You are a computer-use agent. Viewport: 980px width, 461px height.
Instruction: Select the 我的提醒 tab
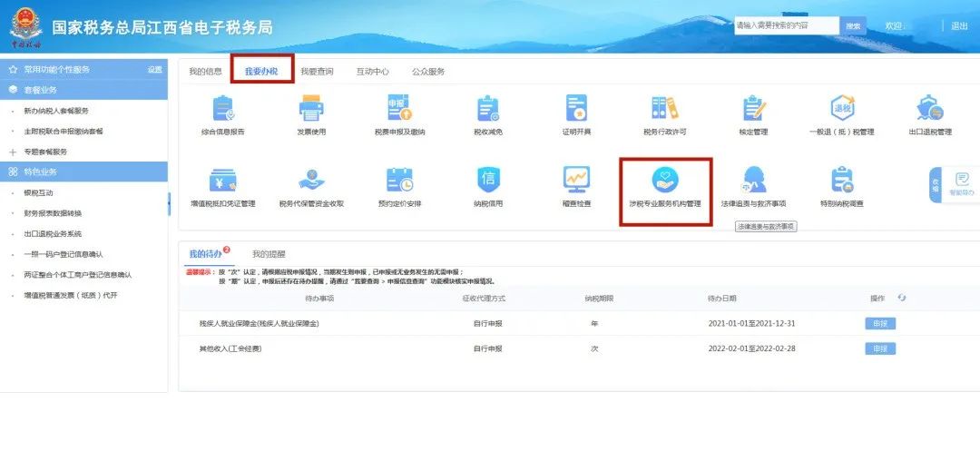[269, 254]
